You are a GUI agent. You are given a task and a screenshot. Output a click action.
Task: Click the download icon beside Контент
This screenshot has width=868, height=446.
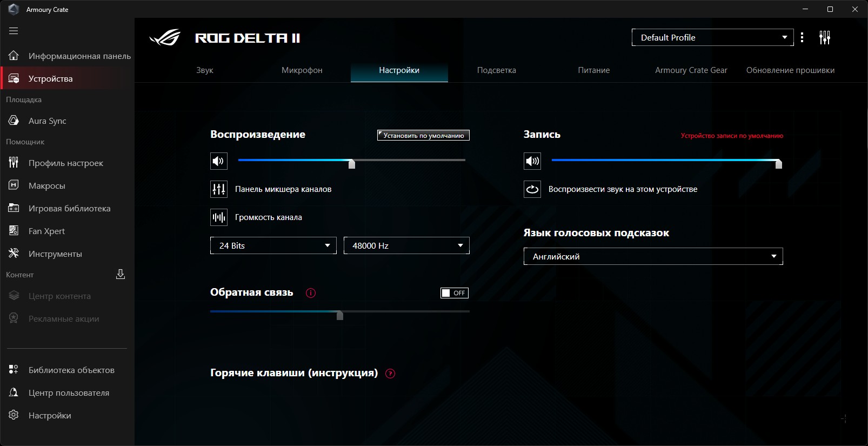121,275
